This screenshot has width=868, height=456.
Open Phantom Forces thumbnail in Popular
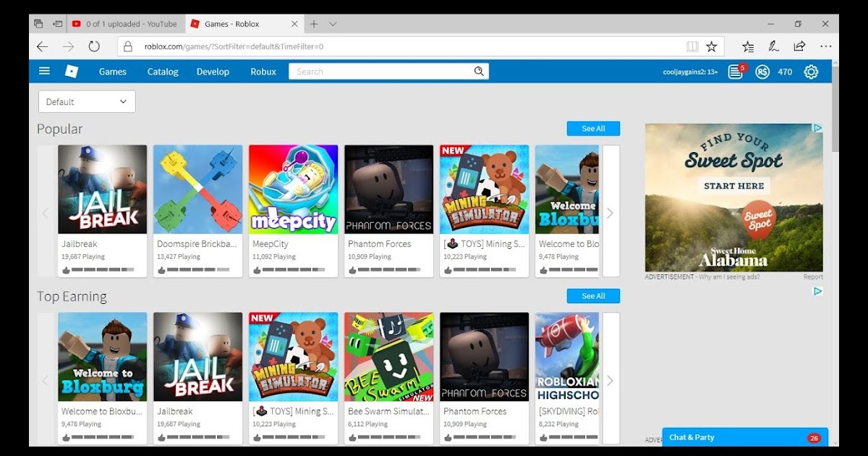pos(389,189)
